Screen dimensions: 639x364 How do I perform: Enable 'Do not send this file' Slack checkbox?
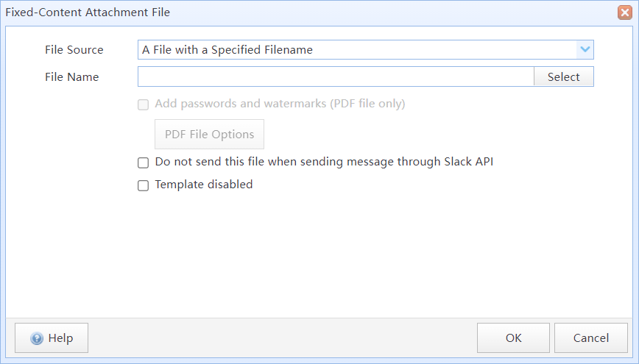pos(143,163)
